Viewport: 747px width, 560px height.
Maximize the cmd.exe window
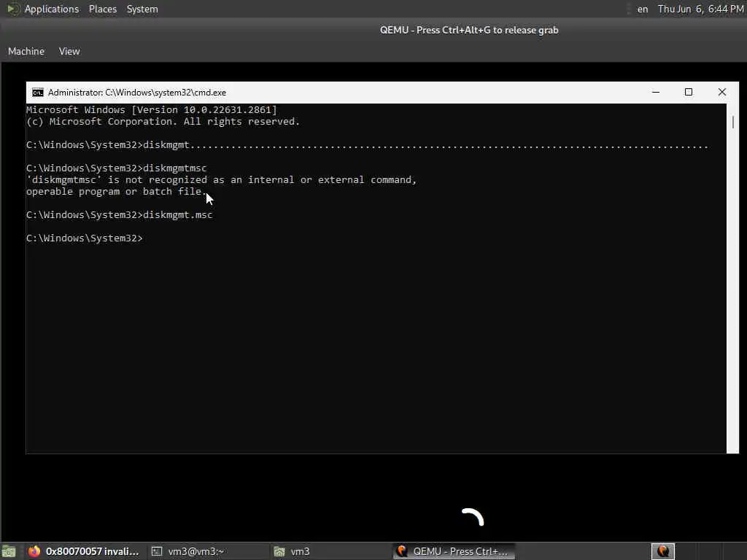tap(689, 92)
